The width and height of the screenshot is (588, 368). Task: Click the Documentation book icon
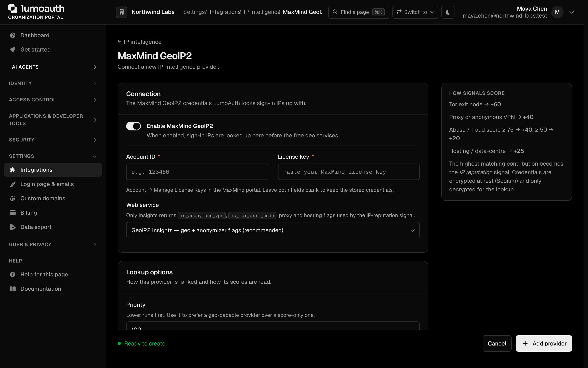[x=13, y=289]
